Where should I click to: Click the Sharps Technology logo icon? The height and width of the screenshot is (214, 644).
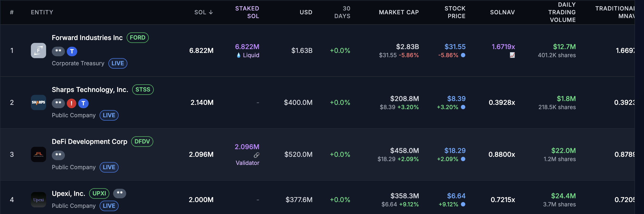tap(38, 102)
